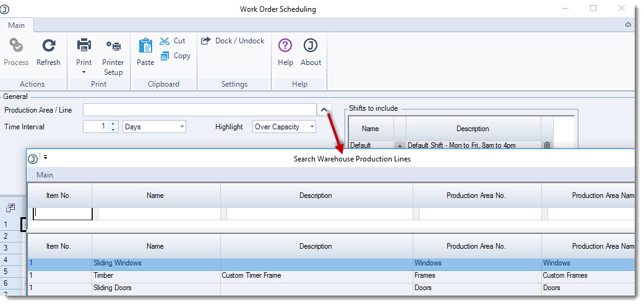The height and width of the screenshot is (305, 644).
Task: Collapse the ribbon with the chevron
Action: click(628, 25)
